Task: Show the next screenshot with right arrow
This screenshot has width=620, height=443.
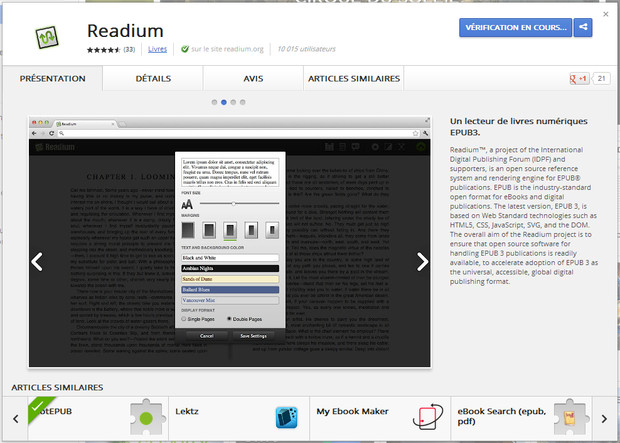Action: click(422, 262)
